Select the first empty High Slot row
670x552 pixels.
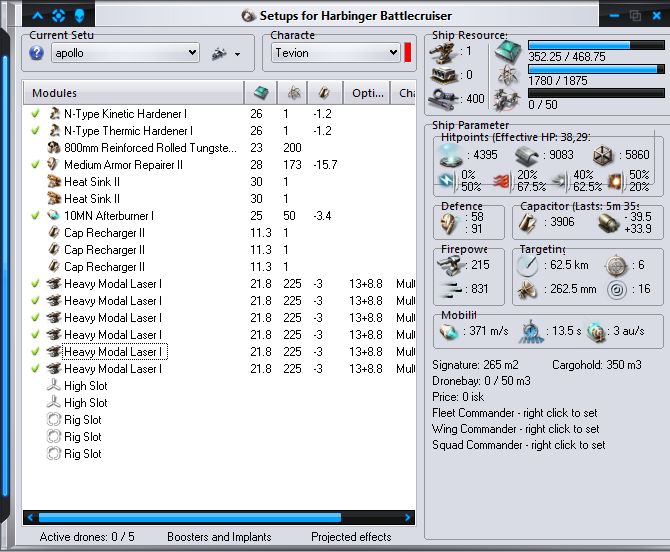point(219,386)
